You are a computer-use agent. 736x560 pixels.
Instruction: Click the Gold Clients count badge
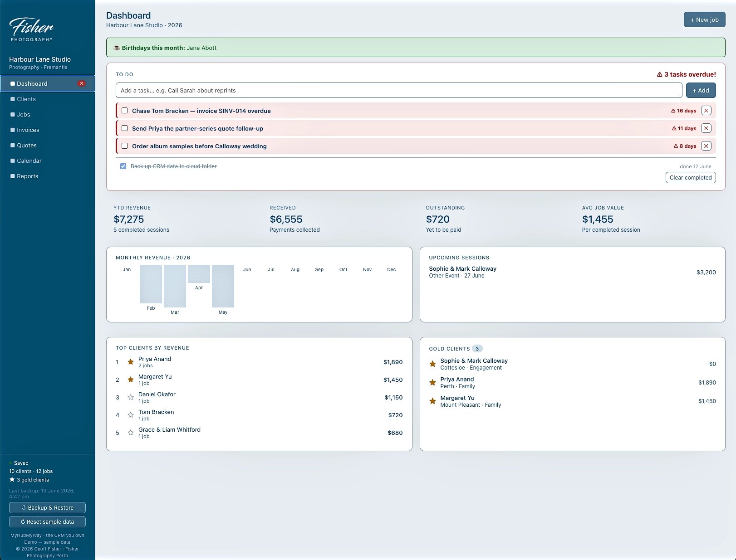(x=477, y=349)
